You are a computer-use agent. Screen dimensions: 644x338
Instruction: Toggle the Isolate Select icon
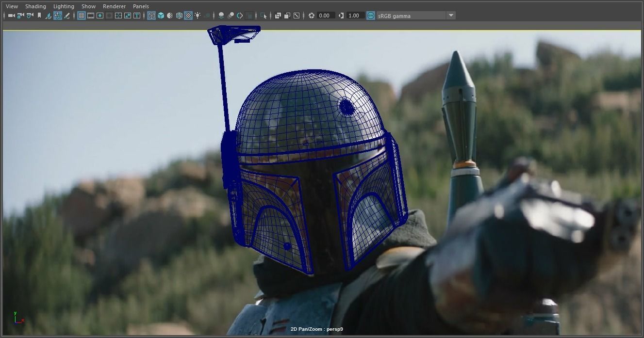pos(263,16)
